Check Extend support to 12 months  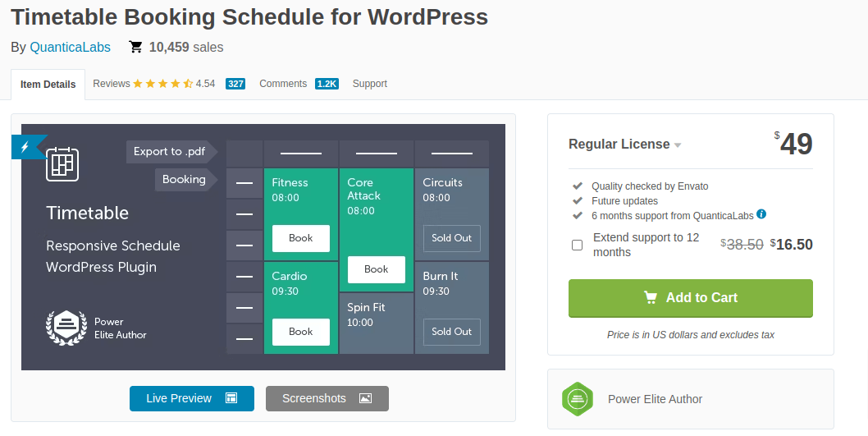tap(577, 245)
